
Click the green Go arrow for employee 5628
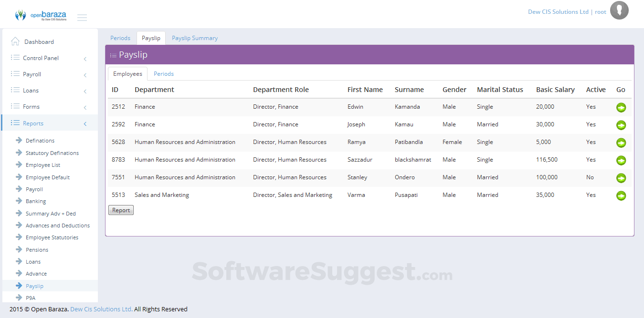click(x=621, y=143)
